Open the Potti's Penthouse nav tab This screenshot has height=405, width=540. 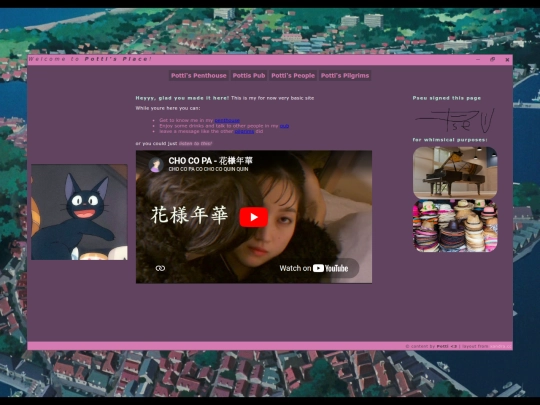199,75
